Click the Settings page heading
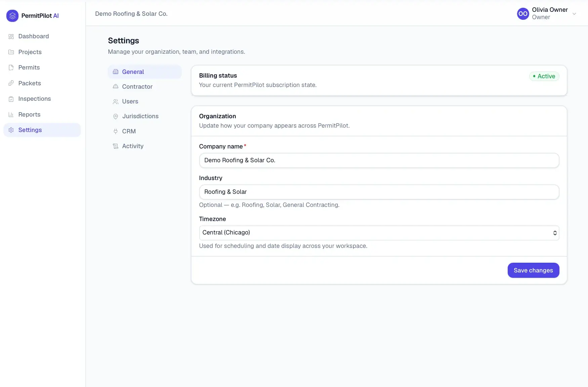 click(x=123, y=41)
